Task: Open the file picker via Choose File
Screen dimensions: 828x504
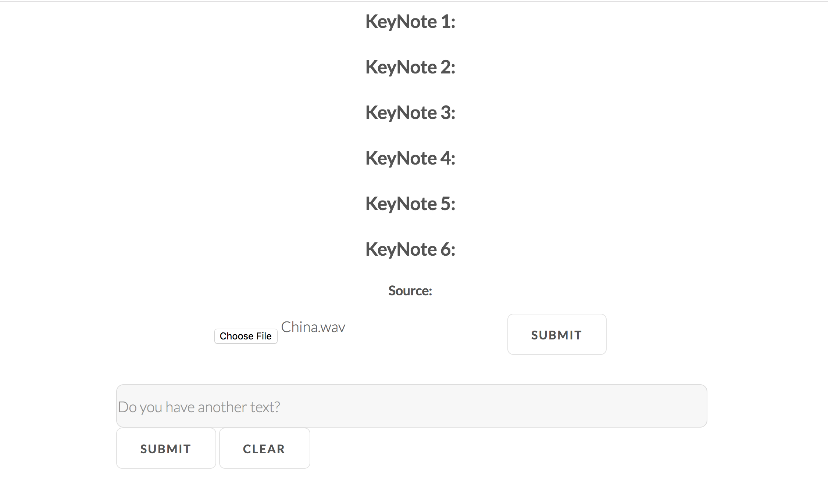Action: click(x=246, y=336)
